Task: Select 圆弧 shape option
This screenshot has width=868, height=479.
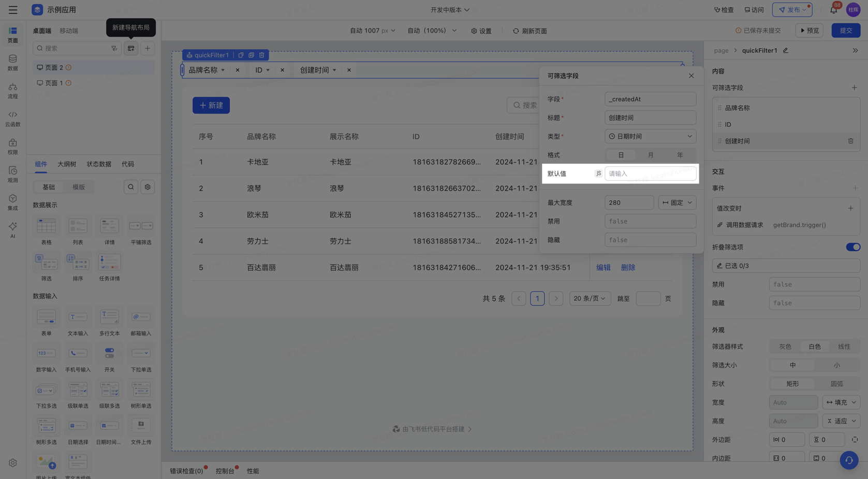Action: coord(836,384)
